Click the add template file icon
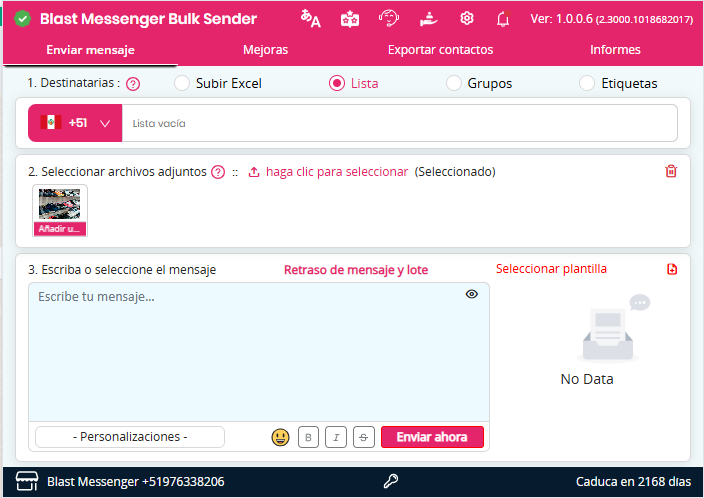This screenshot has width=704, height=498. point(672,269)
